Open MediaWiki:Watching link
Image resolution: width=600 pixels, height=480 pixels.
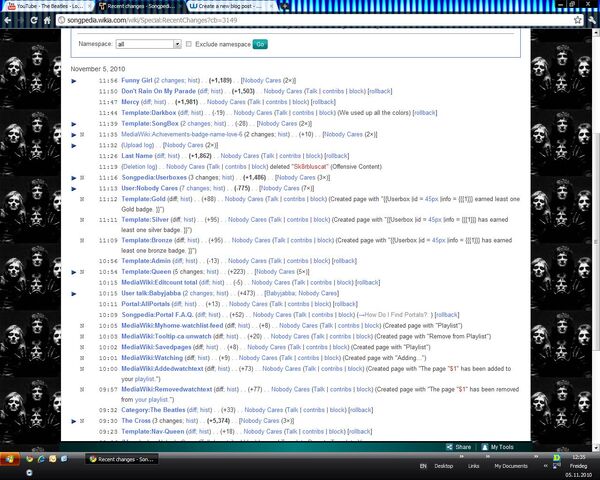coord(152,358)
